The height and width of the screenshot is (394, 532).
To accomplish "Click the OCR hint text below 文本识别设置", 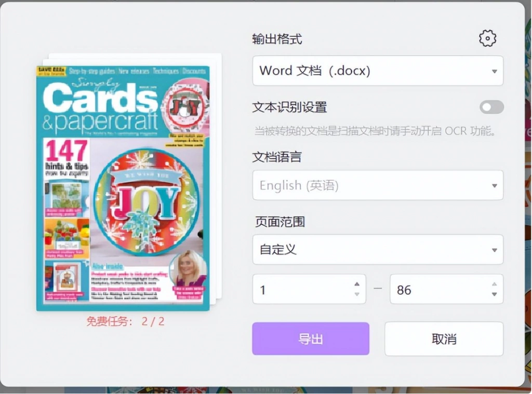I will [x=376, y=131].
